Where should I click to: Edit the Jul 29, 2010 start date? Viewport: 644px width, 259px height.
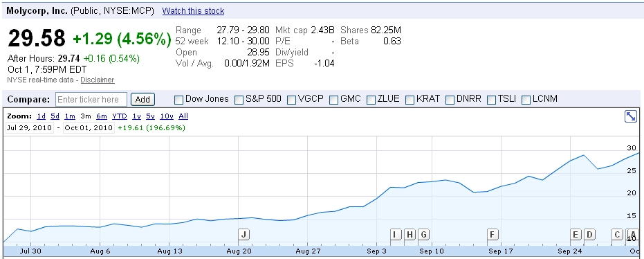[x=29, y=128]
